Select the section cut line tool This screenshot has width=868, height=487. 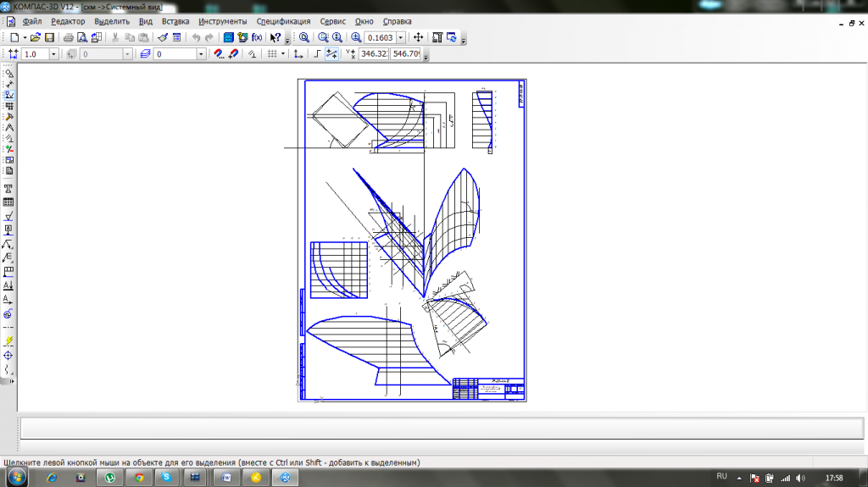(8, 285)
